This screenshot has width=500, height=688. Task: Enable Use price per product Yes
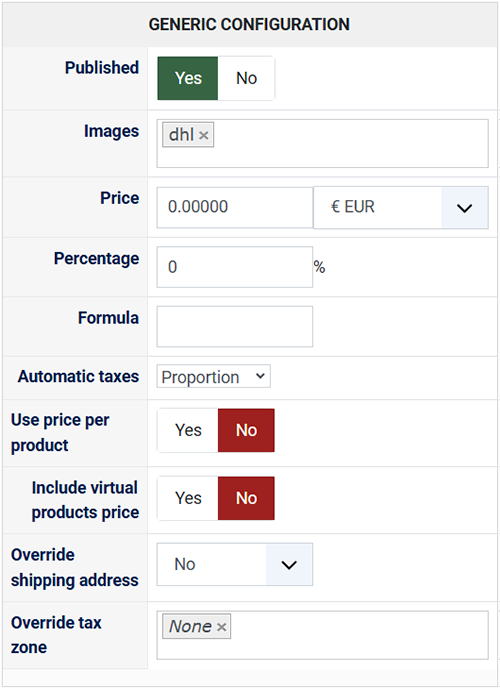point(188,430)
